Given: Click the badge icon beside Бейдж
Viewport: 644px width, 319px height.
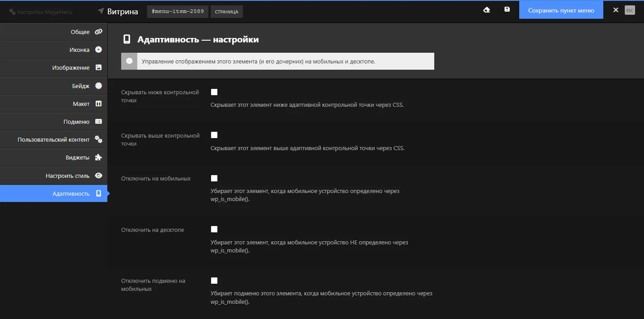Looking at the screenshot, I should [x=99, y=86].
